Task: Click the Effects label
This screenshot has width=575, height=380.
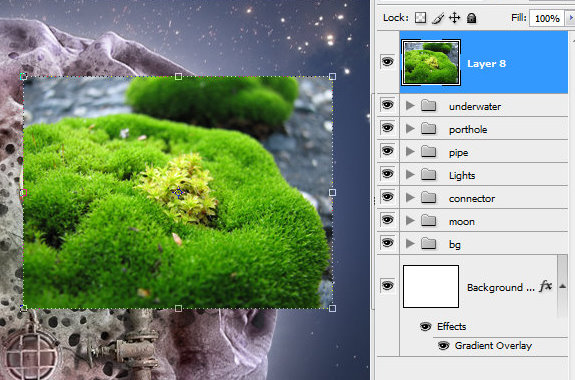Action: coord(451,326)
